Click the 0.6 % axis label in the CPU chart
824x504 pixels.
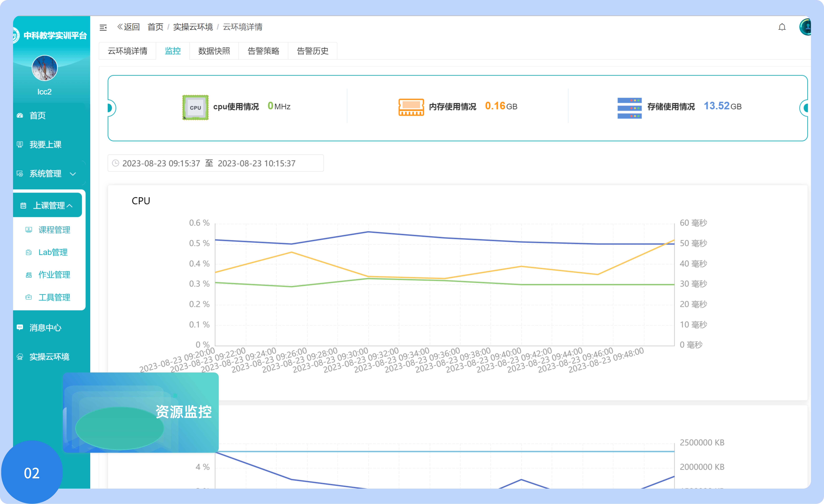[x=199, y=223]
